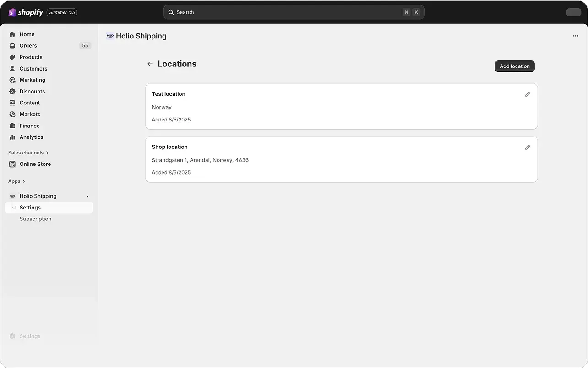Screen dimensions: 588x368
Task: Open the three-dot more actions menu
Action: click(575, 36)
